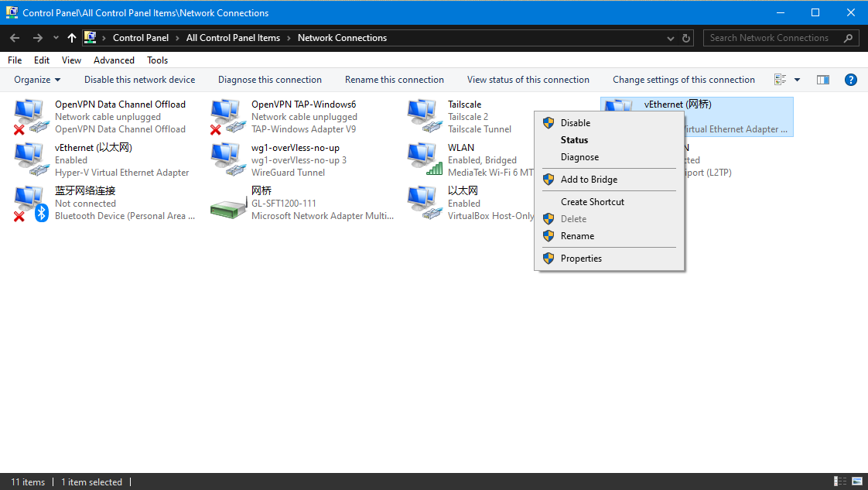Image resolution: width=868 pixels, height=490 pixels.
Task: Open view options dropdown arrow
Action: point(797,80)
